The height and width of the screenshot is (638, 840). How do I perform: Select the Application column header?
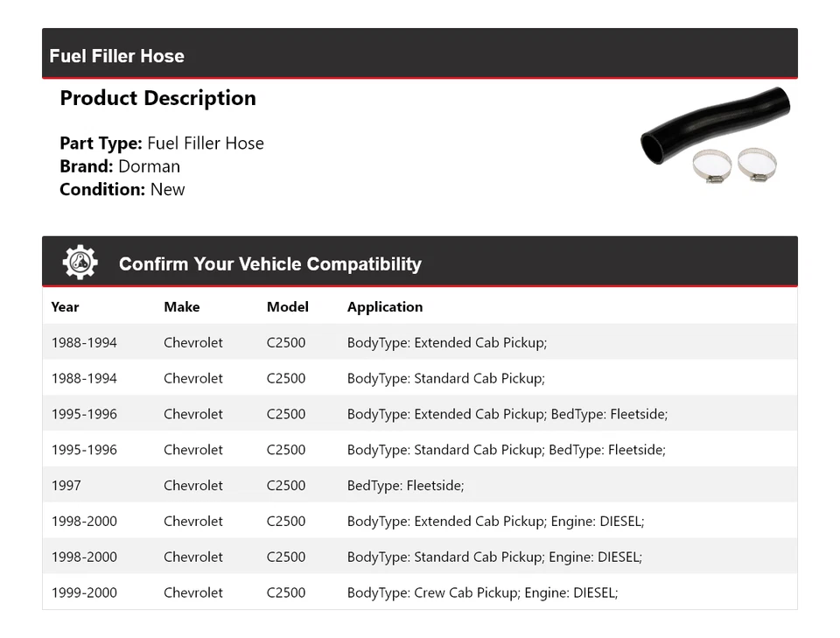click(x=384, y=307)
